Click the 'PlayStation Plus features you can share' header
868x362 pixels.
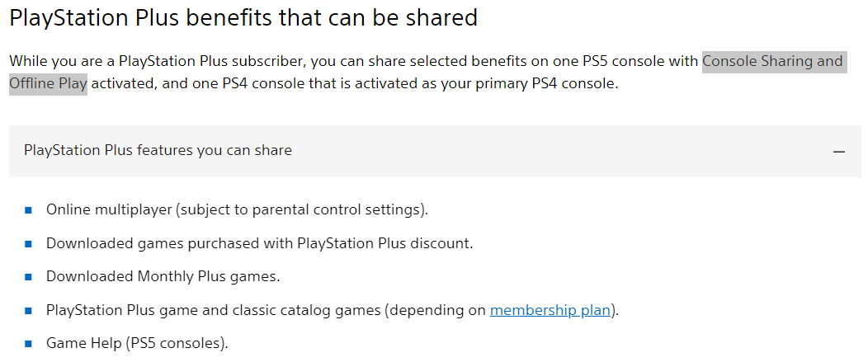coord(435,151)
